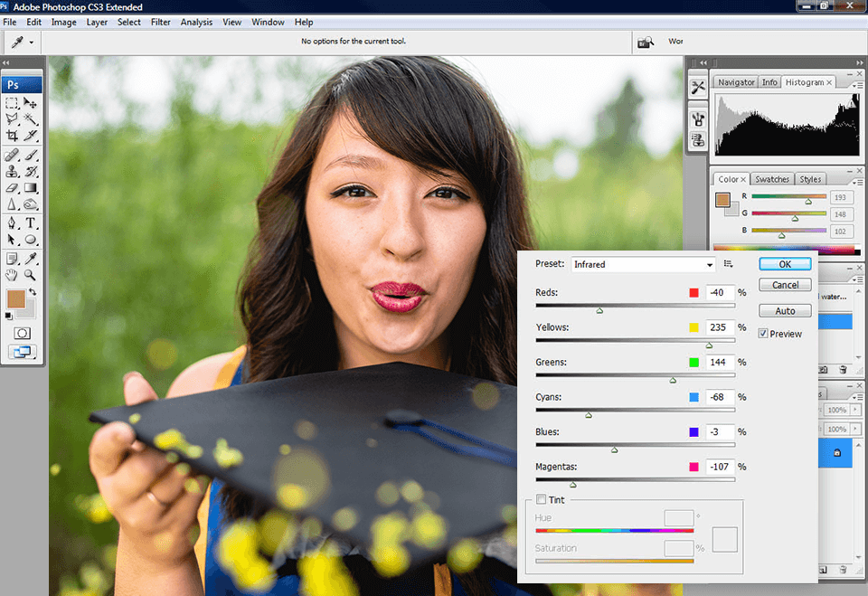Image resolution: width=868 pixels, height=596 pixels.
Task: Uncheck the Preview checkbox
Action: [764, 333]
